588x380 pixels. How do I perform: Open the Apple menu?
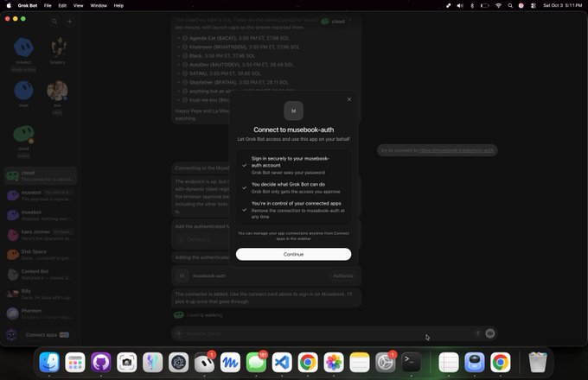click(9, 6)
